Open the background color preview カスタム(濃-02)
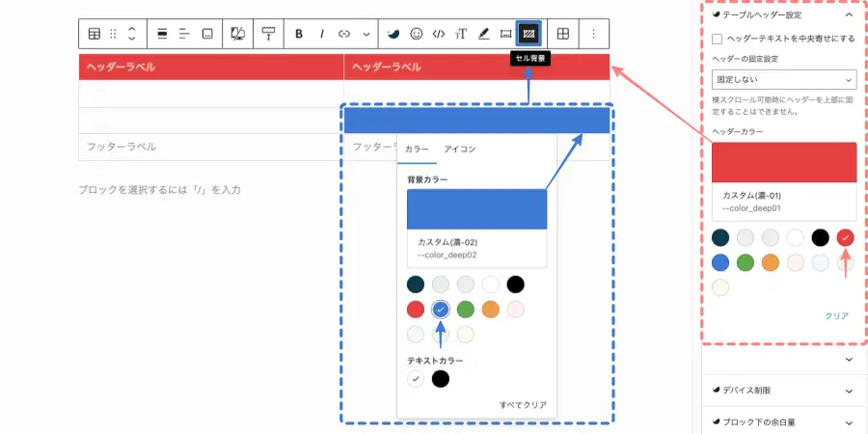 [x=476, y=228]
